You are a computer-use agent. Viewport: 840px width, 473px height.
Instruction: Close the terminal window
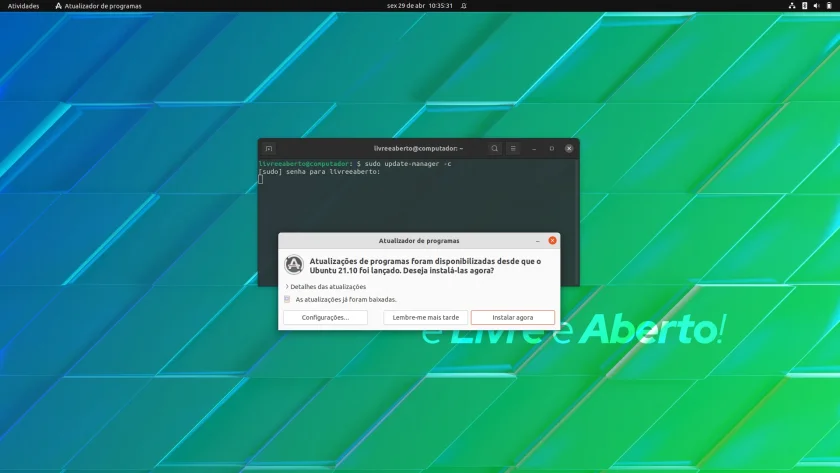[x=569, y=148]
